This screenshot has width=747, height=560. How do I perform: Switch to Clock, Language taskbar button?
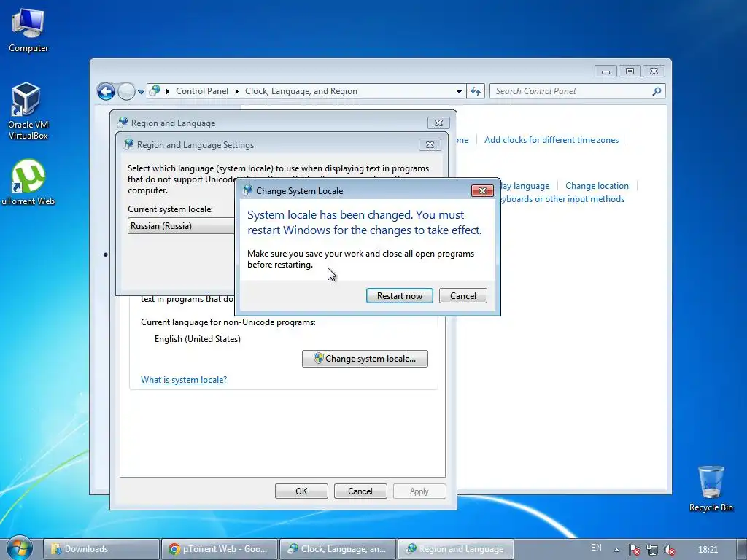[x=337, y=549]
